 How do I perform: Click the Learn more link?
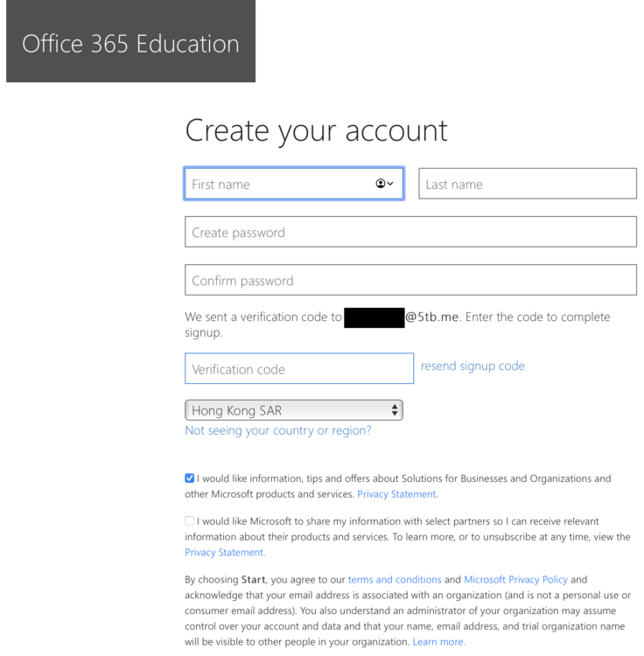point(438,641)
